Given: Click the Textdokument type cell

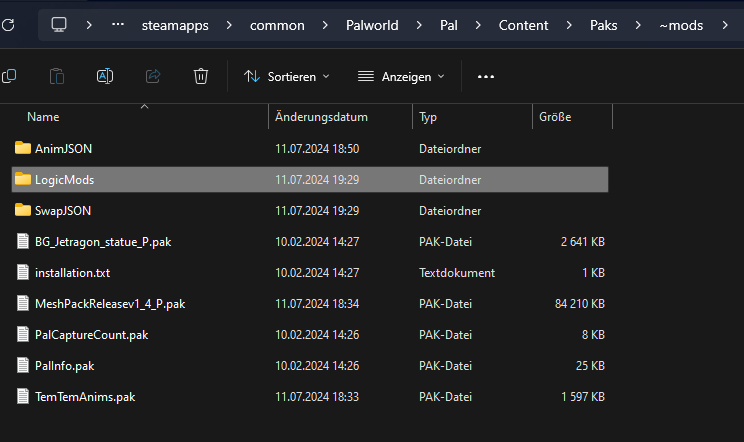Looking at the screenshot, I should tap(457, 273).
